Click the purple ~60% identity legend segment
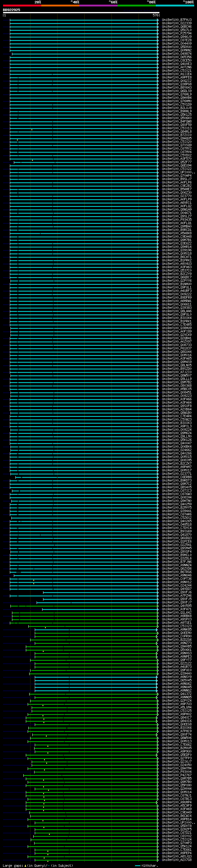 99,6
